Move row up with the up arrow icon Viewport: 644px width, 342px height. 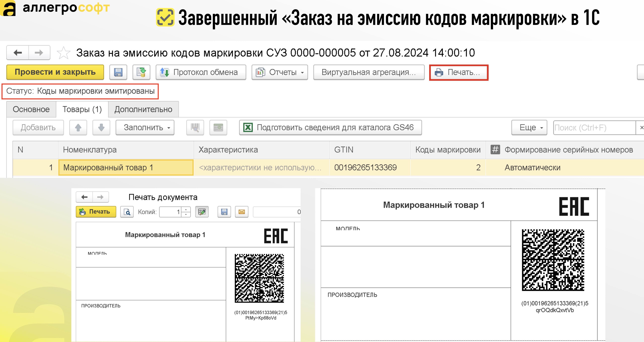point(78,128)
